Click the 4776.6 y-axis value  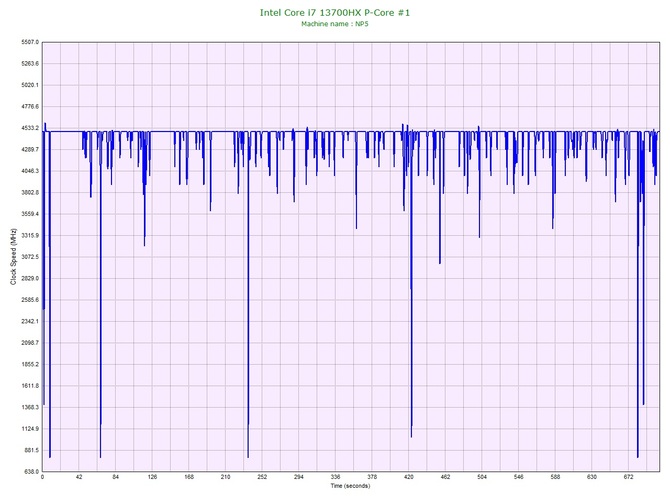tap(30, 106)
